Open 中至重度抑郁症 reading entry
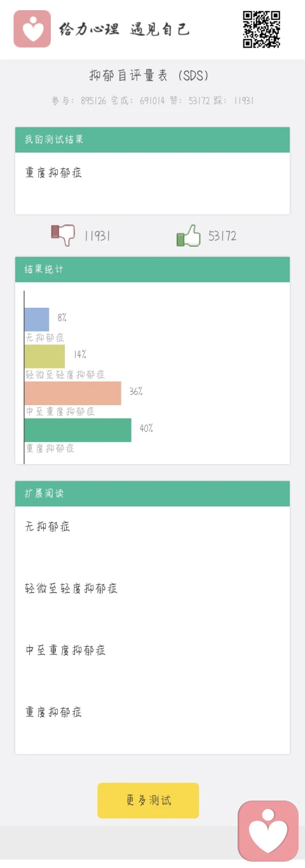 coord(65,650)
